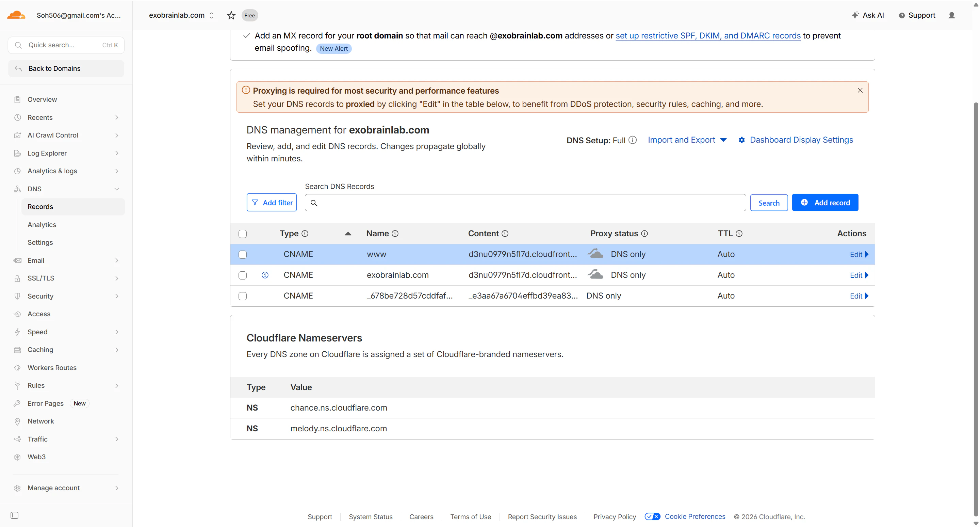Sort records by Type arrow
980x527 pixels.
(348, 234)
